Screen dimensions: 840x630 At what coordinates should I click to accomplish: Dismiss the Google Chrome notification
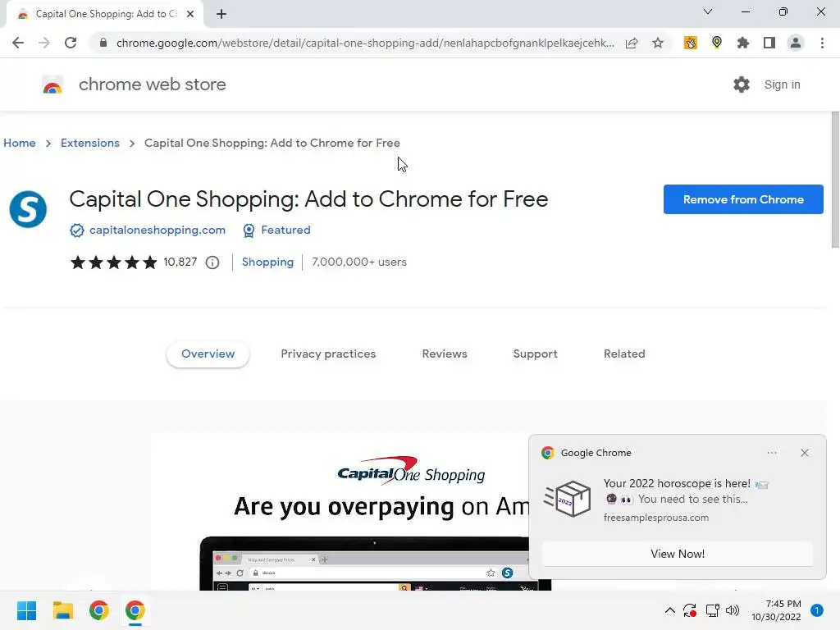point(805,453)
